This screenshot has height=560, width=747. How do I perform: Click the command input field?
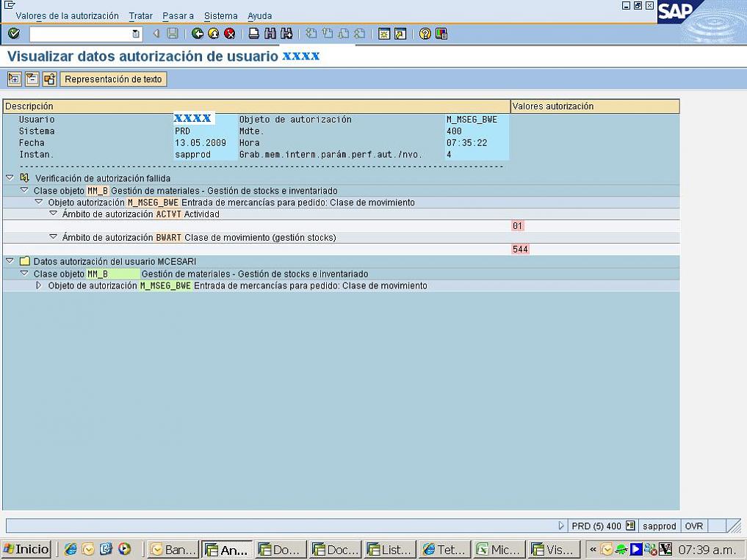pyautogui.click(x=81, y=34)
